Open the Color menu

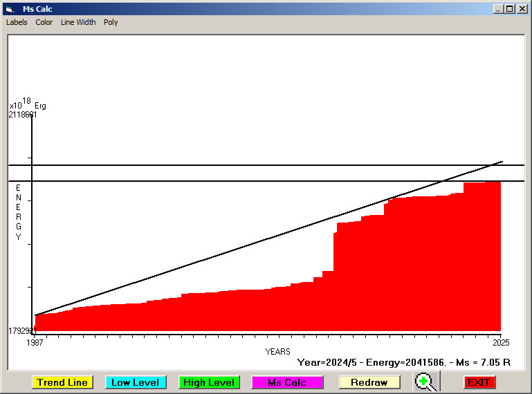click(44, 22)
